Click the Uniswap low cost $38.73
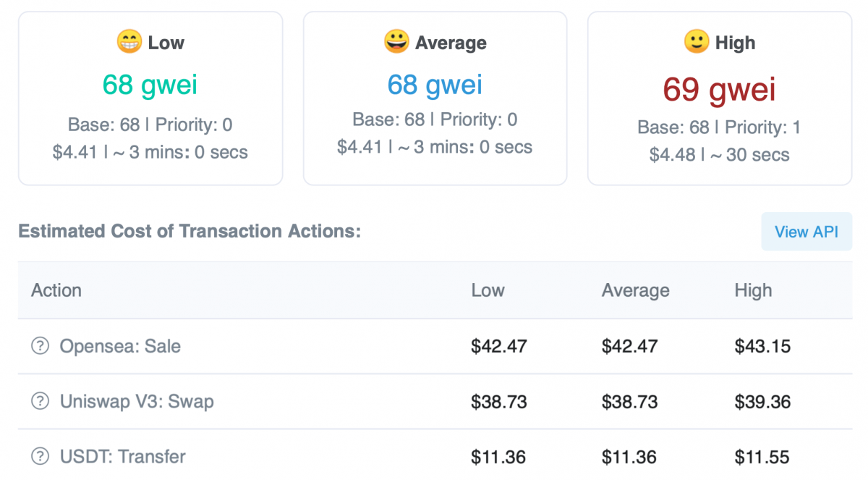Screen dimensions: 868x480 (499, 401)
